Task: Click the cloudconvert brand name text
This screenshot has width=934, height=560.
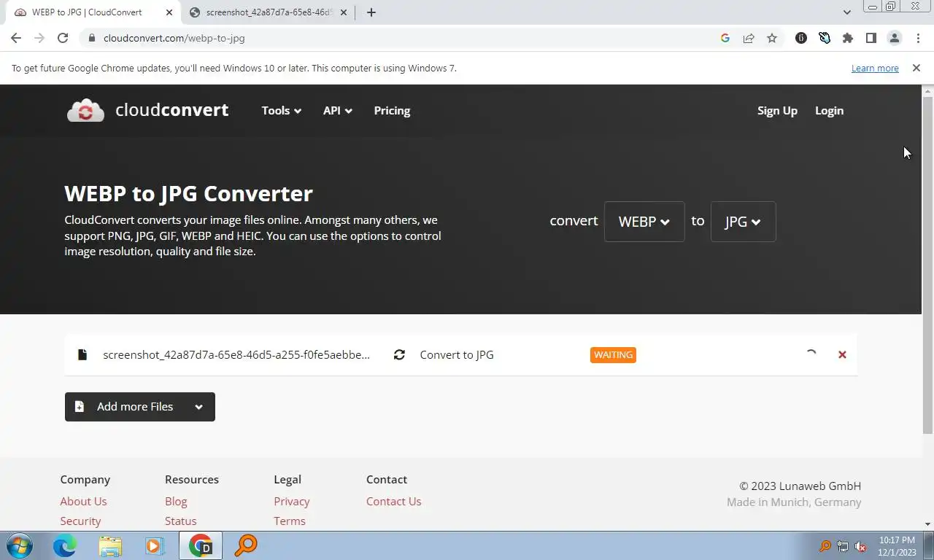Action: [172, 110]
